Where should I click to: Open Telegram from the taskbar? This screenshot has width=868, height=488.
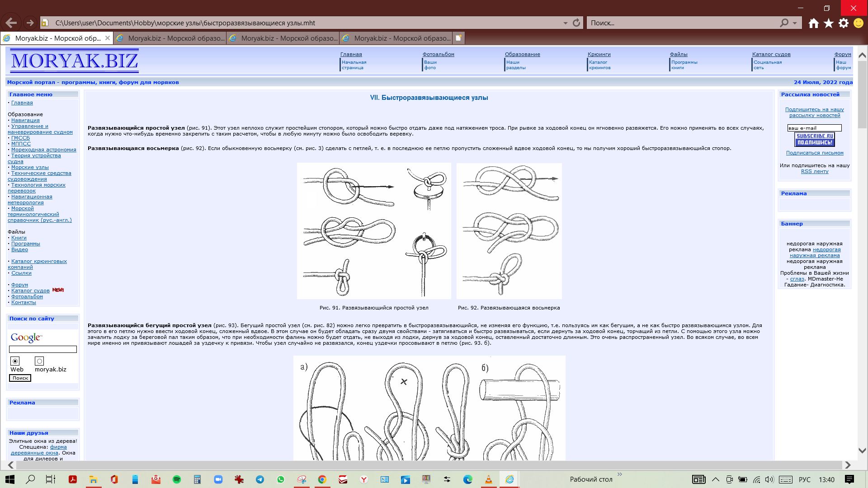tap(260, 479)
